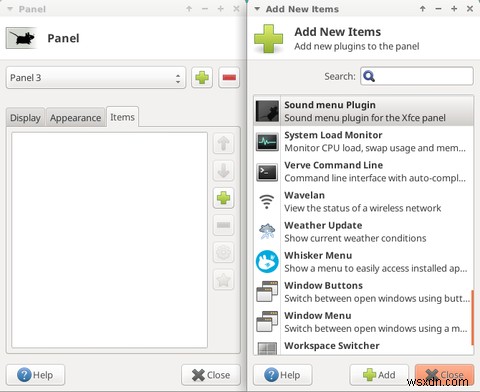
Task: Click the Weather Update cloud icon
Action: point(267,232)
